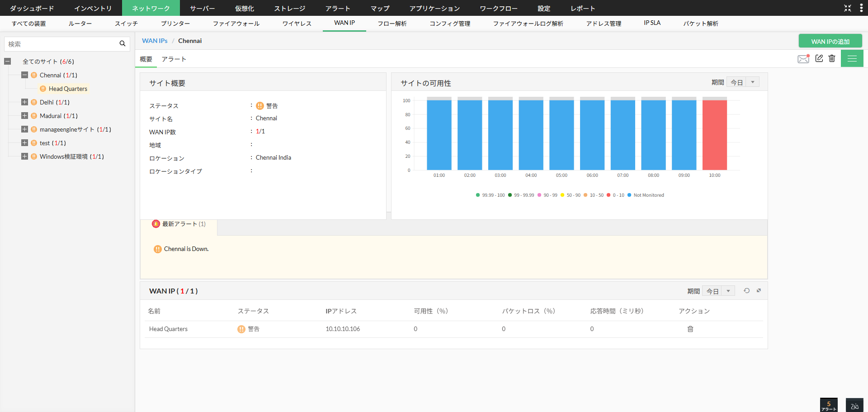Screen dimensions: 868x412
Task: Click the red 10:00 availability bar
Action: [714, 135]
